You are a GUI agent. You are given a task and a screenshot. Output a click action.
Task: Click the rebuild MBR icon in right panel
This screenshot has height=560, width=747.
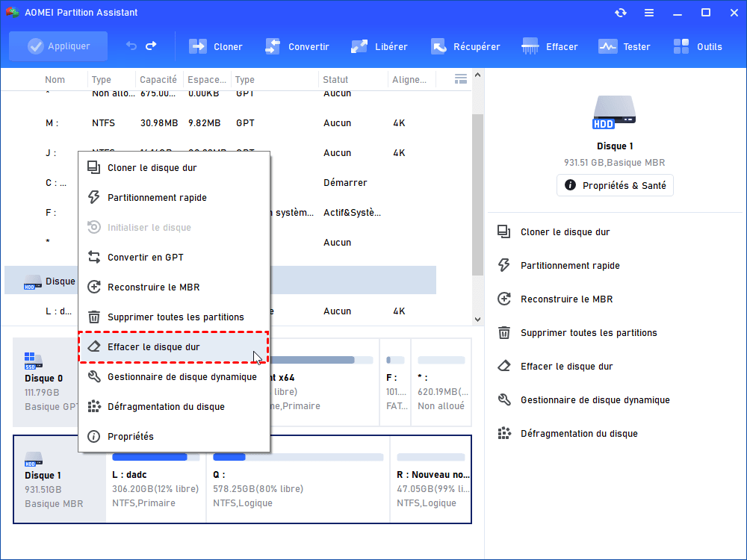(x=504, y=299)
